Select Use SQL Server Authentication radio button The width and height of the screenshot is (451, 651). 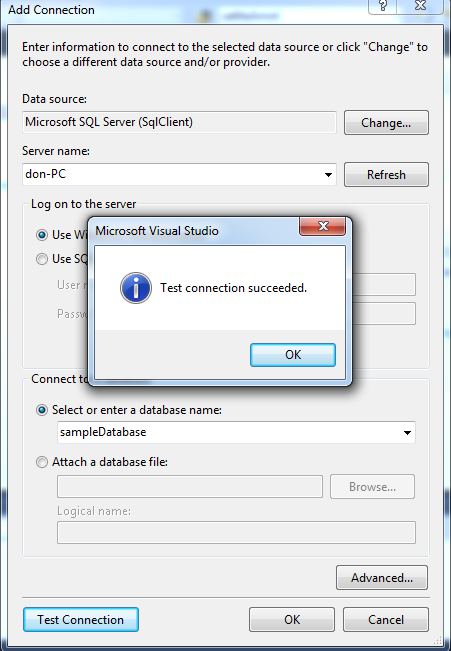42,259
